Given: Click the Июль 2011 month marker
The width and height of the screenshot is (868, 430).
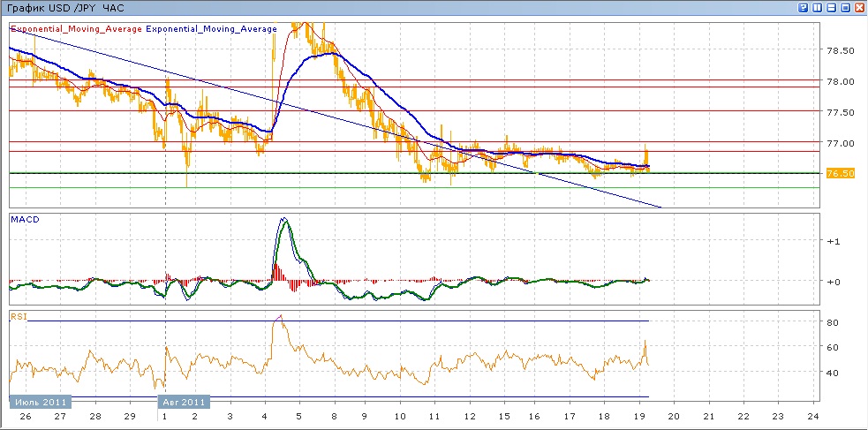Looking at the screenshot, I should coord(40,402).
